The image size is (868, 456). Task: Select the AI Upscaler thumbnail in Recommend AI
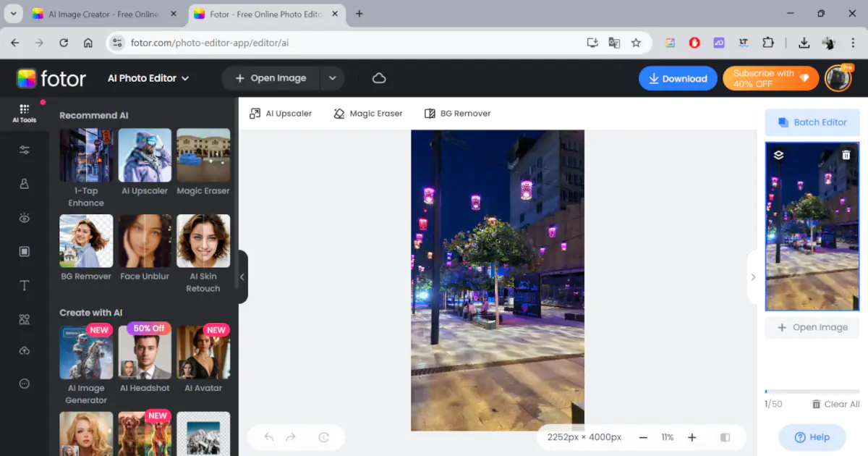pos(145,155)
